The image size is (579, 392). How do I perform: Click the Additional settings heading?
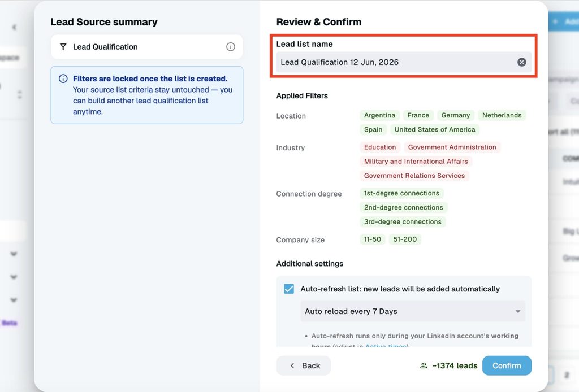tap(310, 264)
